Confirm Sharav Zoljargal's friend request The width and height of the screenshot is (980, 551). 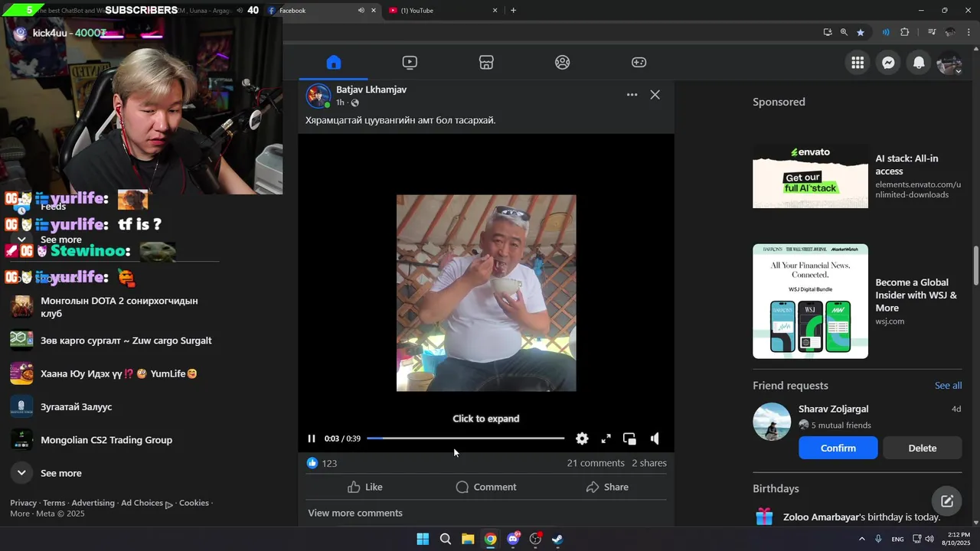click(x=838, y=448)
